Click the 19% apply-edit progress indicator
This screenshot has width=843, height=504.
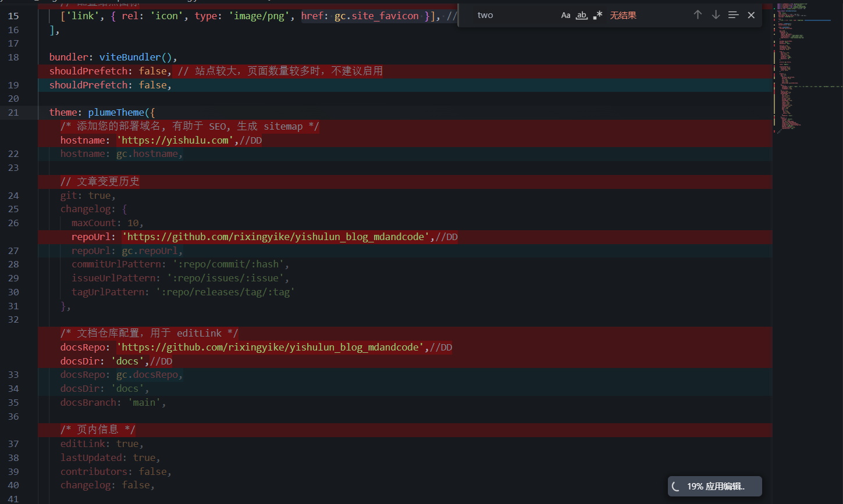coord(715,487)
